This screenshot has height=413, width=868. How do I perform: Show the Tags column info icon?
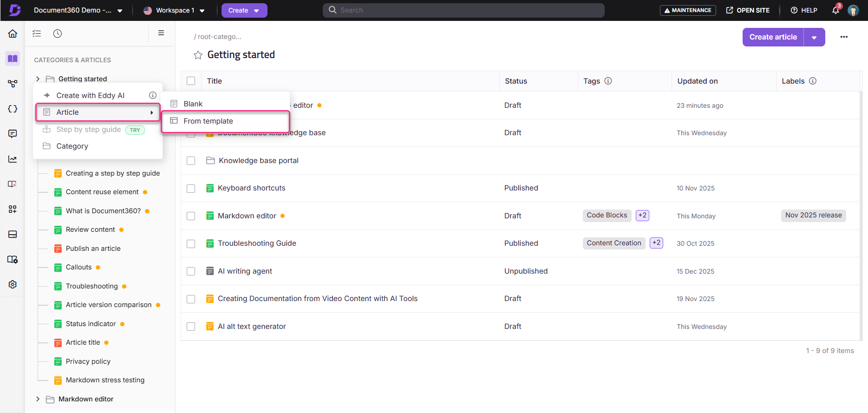click(608, 81)
